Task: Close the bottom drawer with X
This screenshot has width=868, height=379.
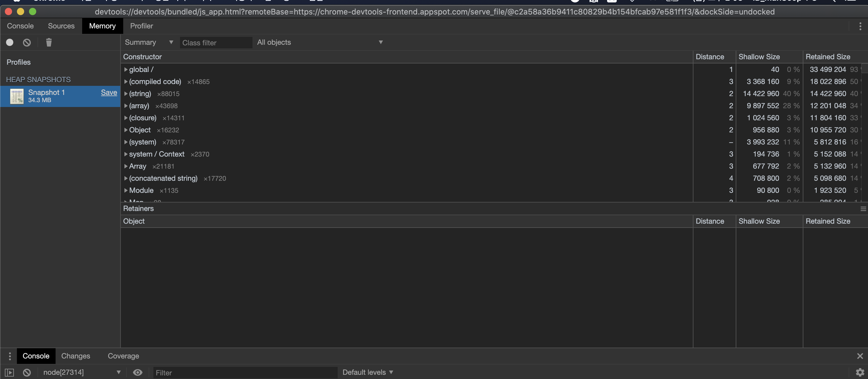Action: click(860, 356)
